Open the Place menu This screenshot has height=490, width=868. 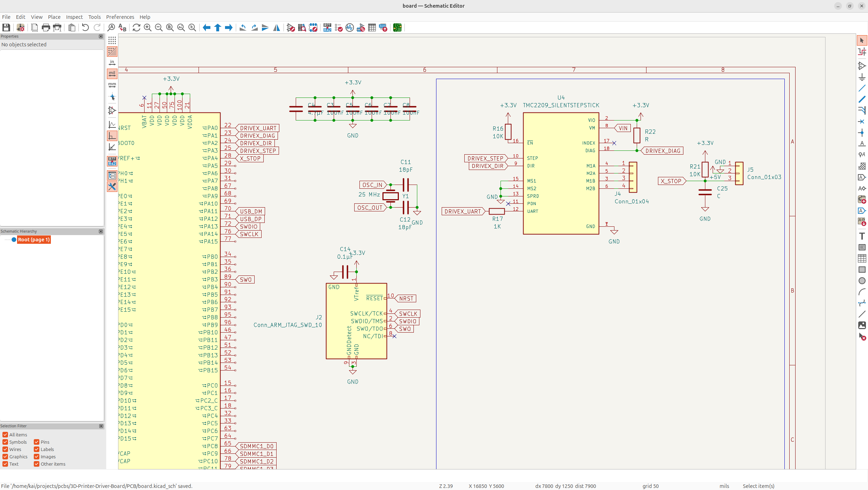[x=54, y=17]
